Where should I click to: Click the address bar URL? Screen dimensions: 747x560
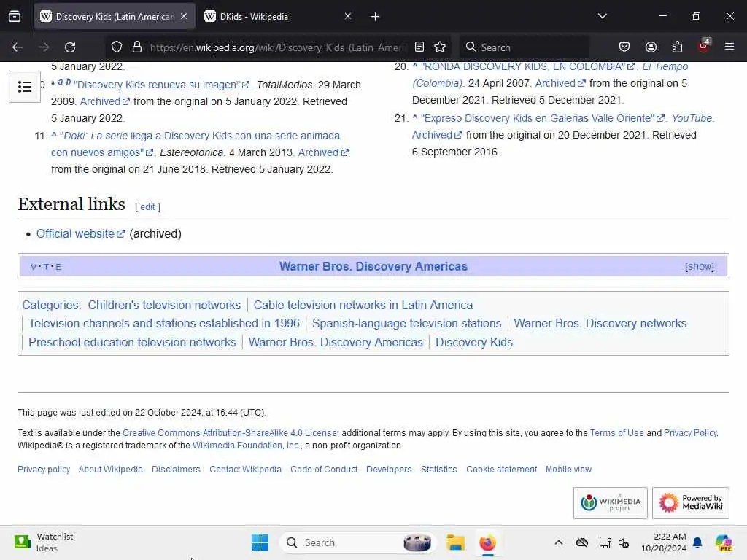pyautogui.click(x=278, y=47)
